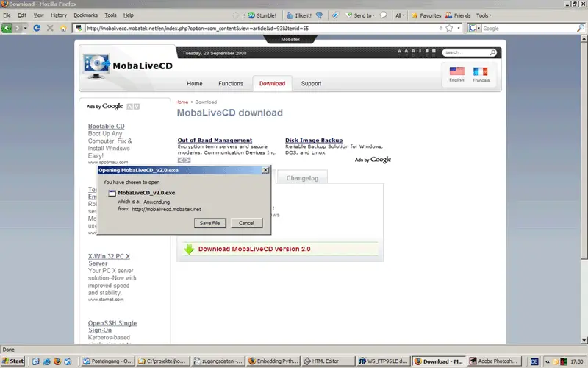
Task: Open the Edit menu
Action: click(22, 15)
